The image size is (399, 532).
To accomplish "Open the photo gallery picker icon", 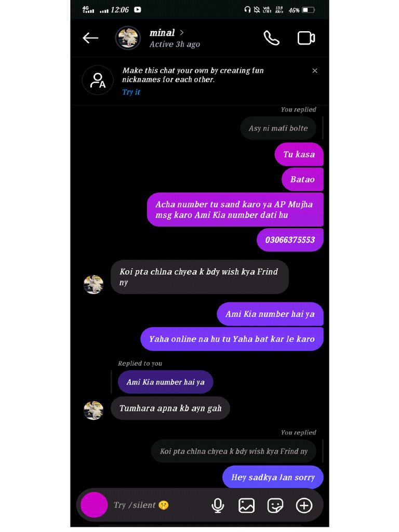I will coord(246,505).
